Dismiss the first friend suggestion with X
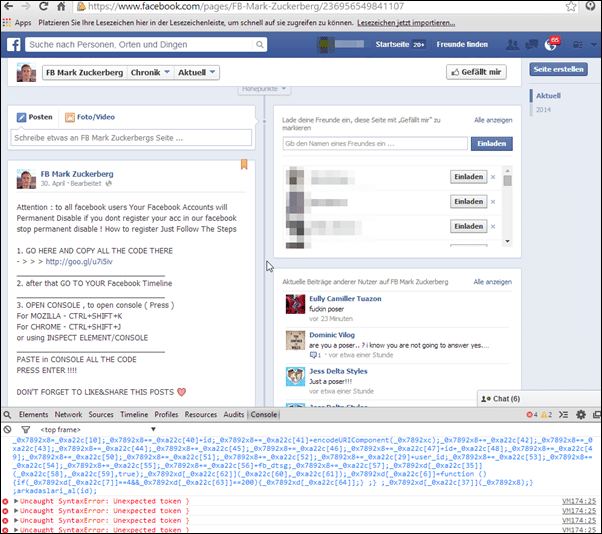This screenshot has height=534, width=602. [493, 177]
